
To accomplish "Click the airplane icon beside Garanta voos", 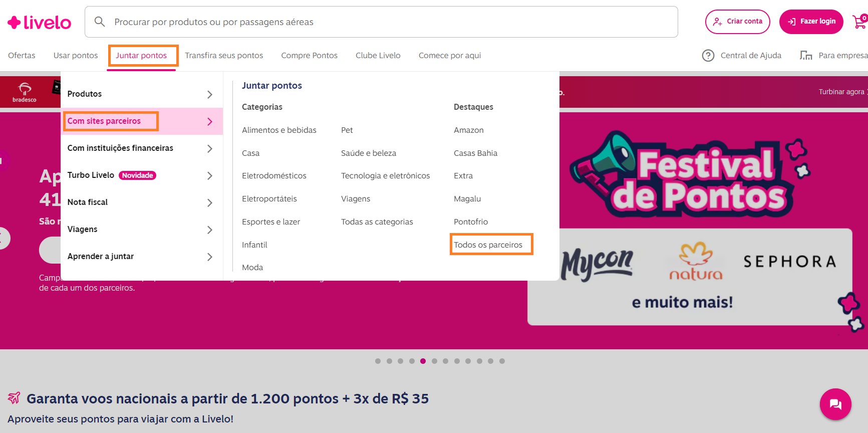I will tap(14, 398).
